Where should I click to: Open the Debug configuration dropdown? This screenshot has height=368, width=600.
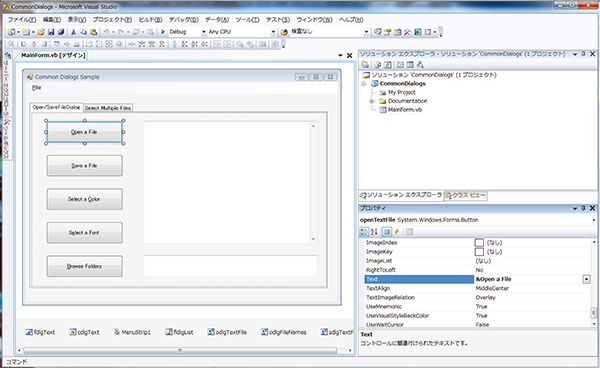click(204, 32)
